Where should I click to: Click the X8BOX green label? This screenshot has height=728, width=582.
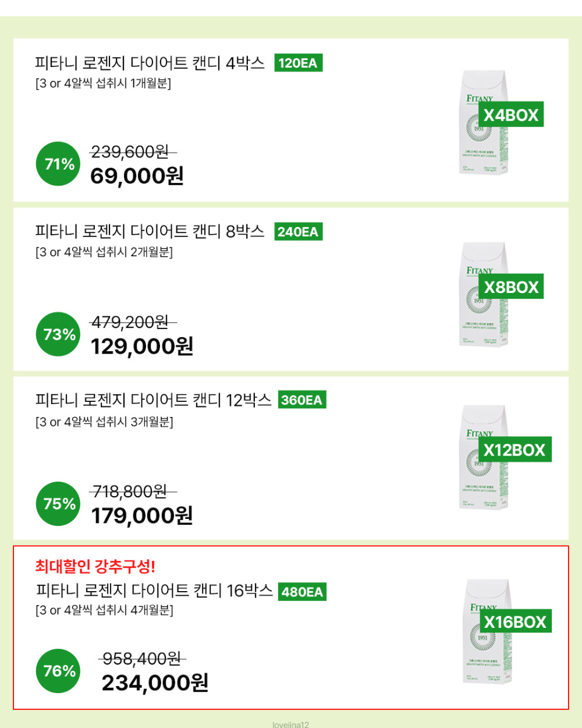point(511,287)
